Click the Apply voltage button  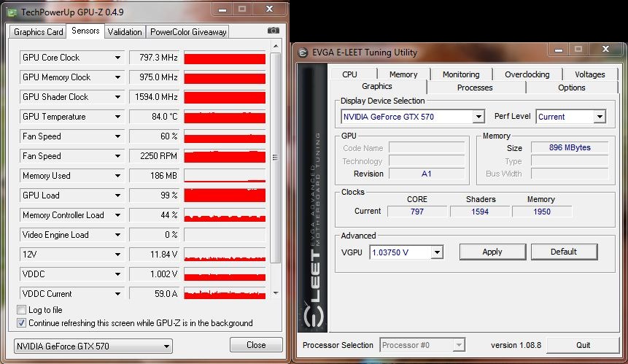492,252
